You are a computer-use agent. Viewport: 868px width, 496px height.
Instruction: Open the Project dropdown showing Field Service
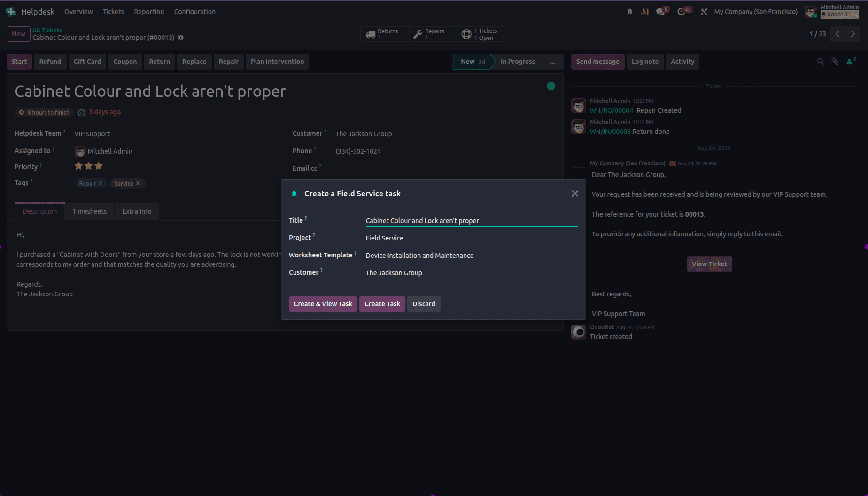[472, 238]
